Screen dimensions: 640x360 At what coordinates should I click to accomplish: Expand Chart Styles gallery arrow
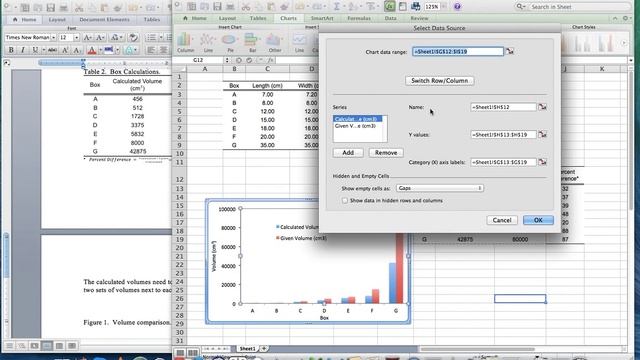(623, 42)
